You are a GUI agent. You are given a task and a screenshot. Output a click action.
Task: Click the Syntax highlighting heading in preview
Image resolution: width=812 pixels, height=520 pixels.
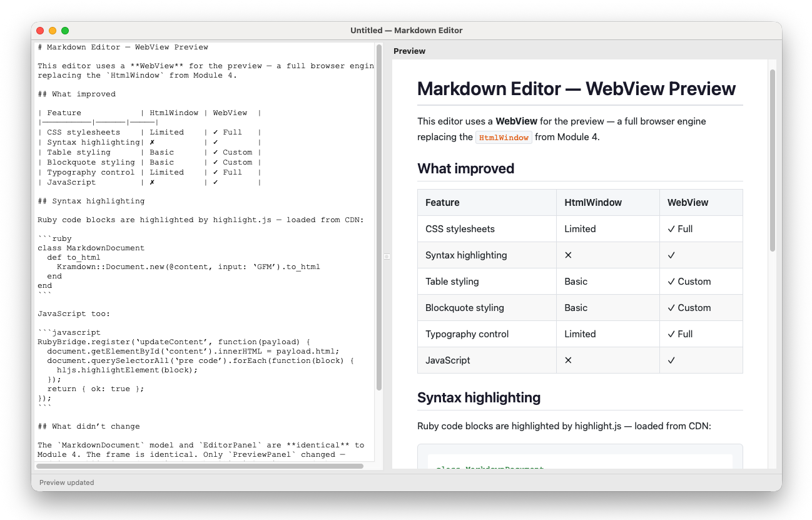pyautogui.click(x=479, y=397)
